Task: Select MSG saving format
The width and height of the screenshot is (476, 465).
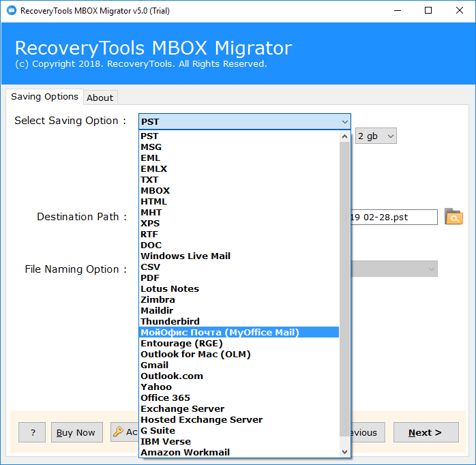Action: [239, 147]
